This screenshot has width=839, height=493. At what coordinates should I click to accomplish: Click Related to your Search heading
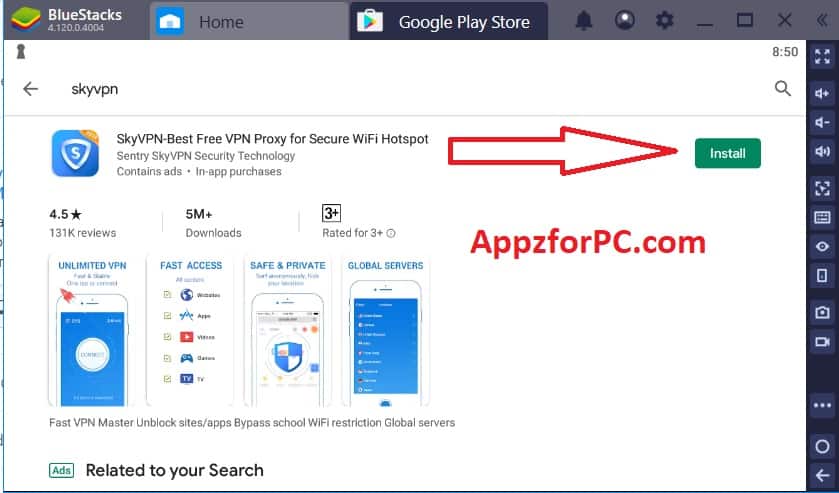(174, 470)
